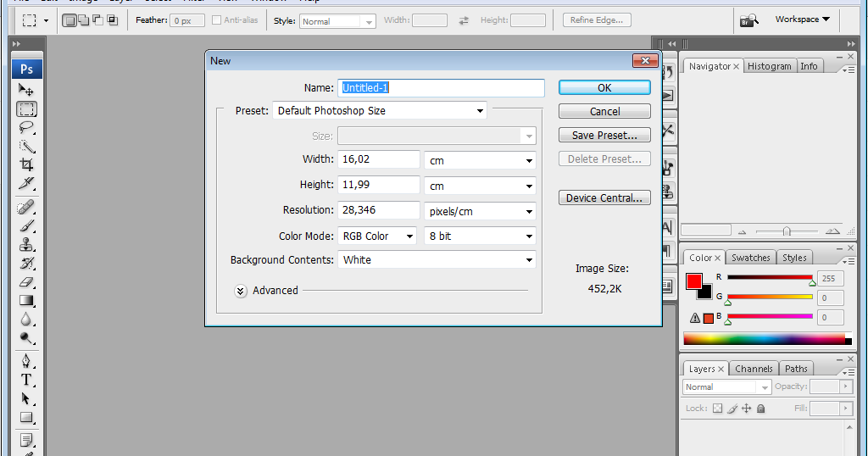Open Width units dropdown
This screenshot has width=868, height=456.
coord(480,160)
